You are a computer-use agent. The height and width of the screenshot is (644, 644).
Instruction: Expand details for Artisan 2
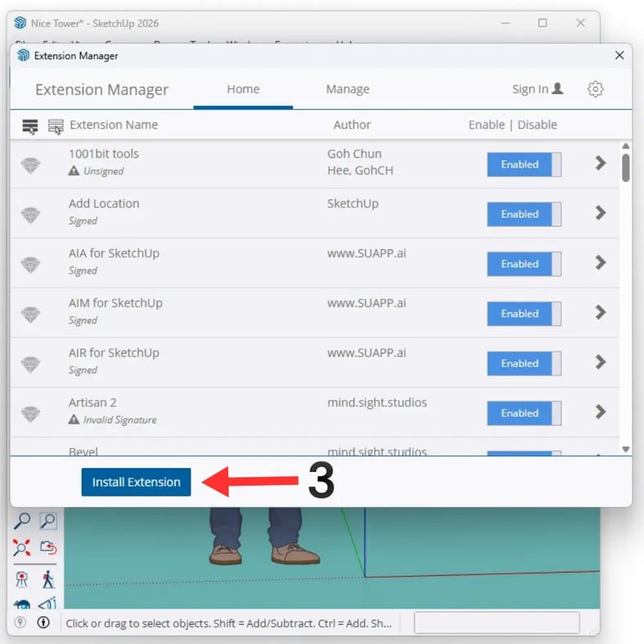click(600, 412)
